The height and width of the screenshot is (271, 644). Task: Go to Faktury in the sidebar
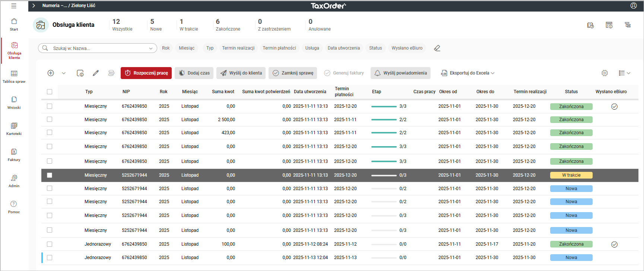[x=14, y=155]
